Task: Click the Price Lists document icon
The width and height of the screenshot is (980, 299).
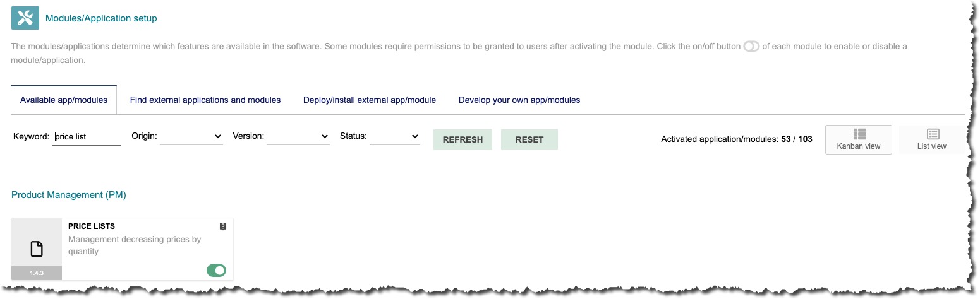Action: click(37, 249)
